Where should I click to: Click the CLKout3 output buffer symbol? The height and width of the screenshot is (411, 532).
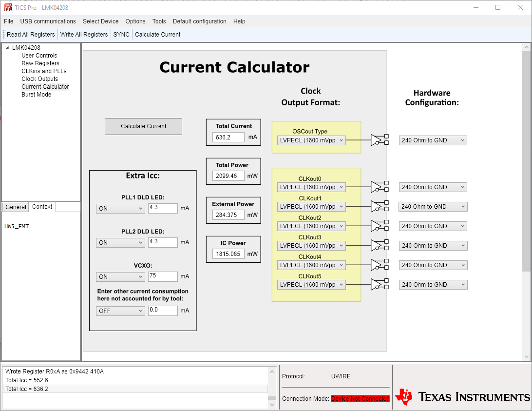[x=380, y=245]
